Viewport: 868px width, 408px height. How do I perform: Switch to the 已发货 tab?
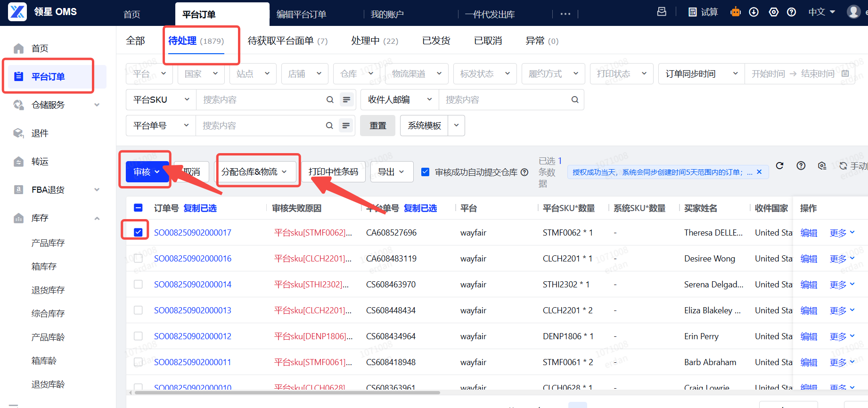coord(436,41)
